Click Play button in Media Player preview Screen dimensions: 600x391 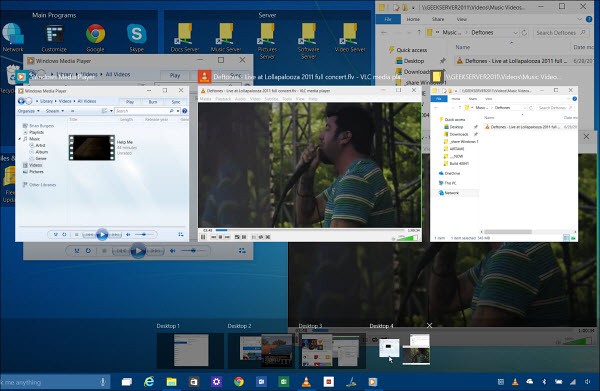tap(102, 235)
